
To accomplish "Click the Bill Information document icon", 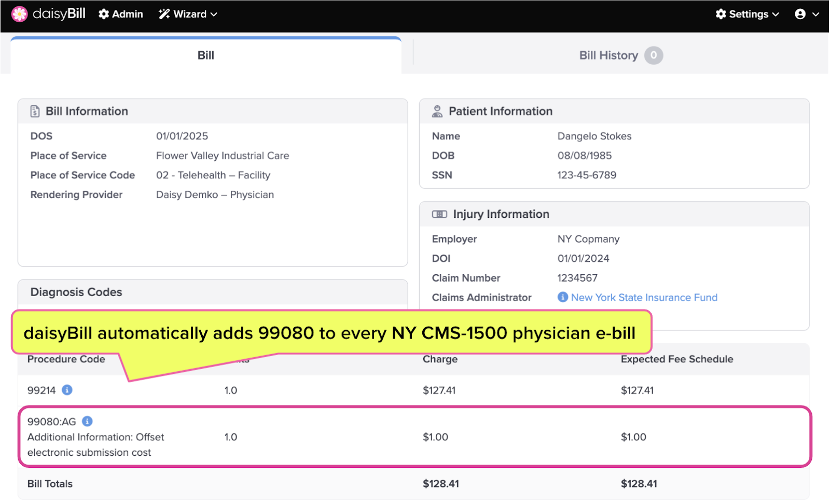I will pos(34,110).
